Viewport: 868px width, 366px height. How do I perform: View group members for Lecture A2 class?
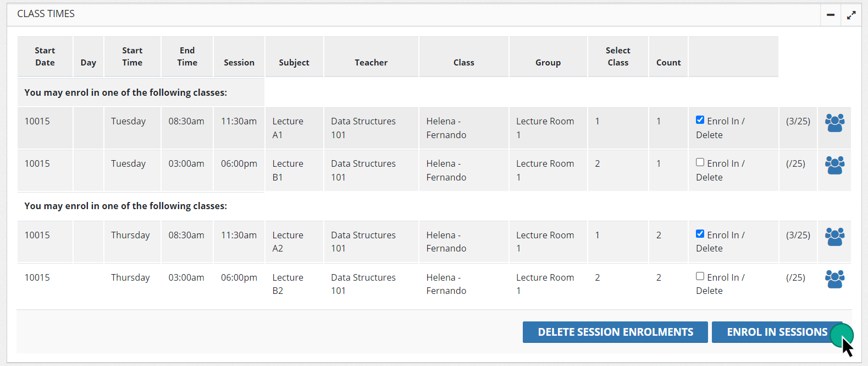[x=834, y=237]
